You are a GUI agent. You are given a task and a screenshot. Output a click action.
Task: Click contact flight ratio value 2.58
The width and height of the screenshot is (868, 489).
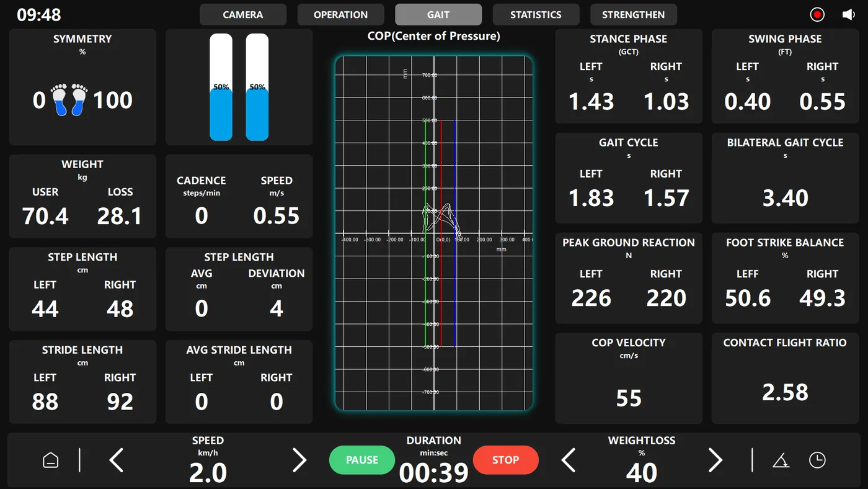click(786, 392)
